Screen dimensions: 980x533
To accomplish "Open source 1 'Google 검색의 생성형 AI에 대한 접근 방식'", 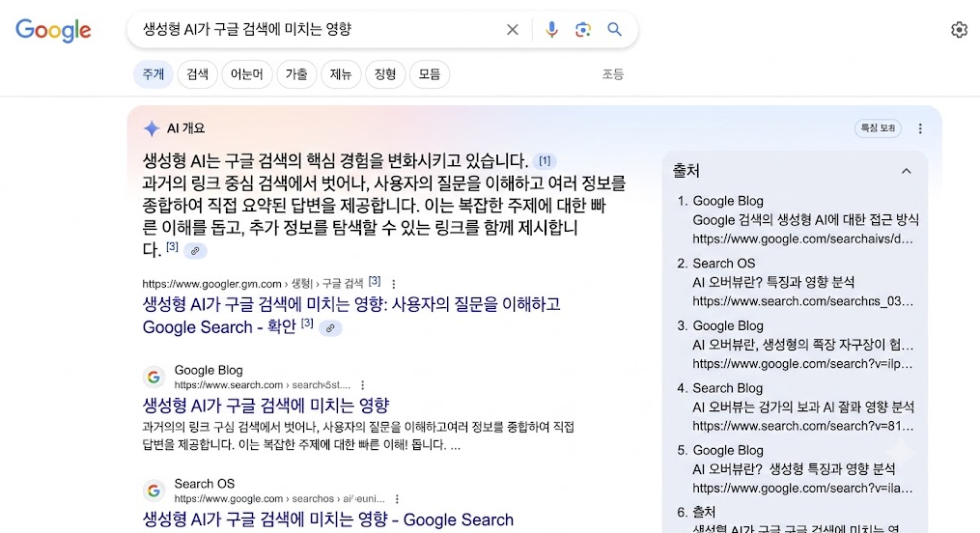I will [x=805, y=219].
